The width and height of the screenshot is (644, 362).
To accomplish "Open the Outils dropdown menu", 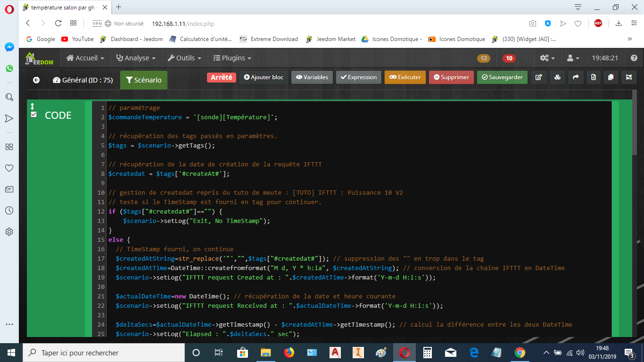I will [185, 58].
